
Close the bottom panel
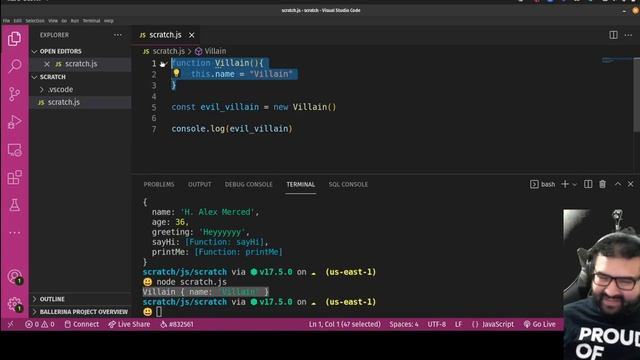pyautogui.click(x=631, y=184)
